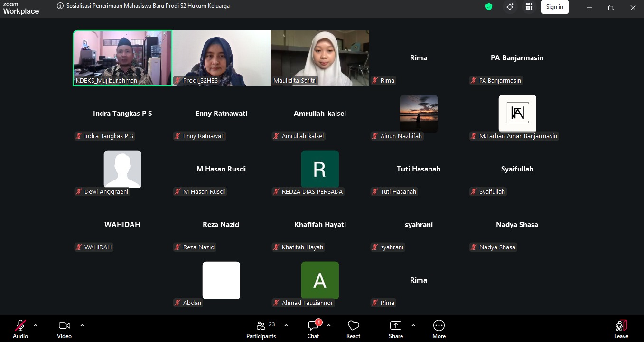Click the meeting title "Sosialisasi Penerimaan Mahasiswa Baru Prodi S2 Hukum Keluarga"
Image resolution: width=644 pixels, height=342 pixels.
coord(148,6)
